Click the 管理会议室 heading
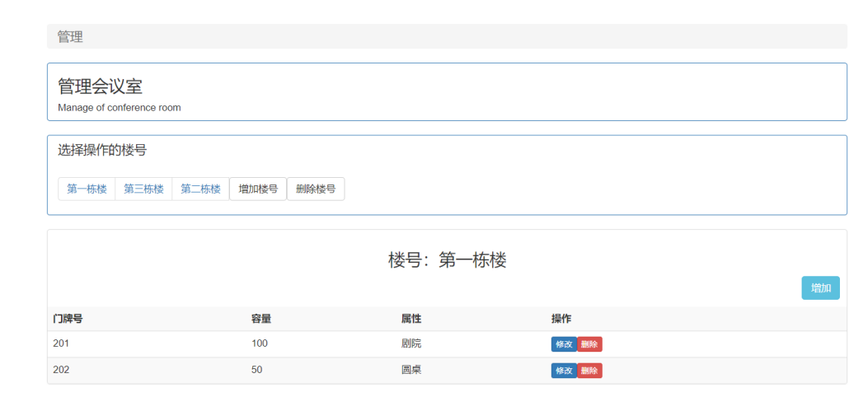 [101, 86]
